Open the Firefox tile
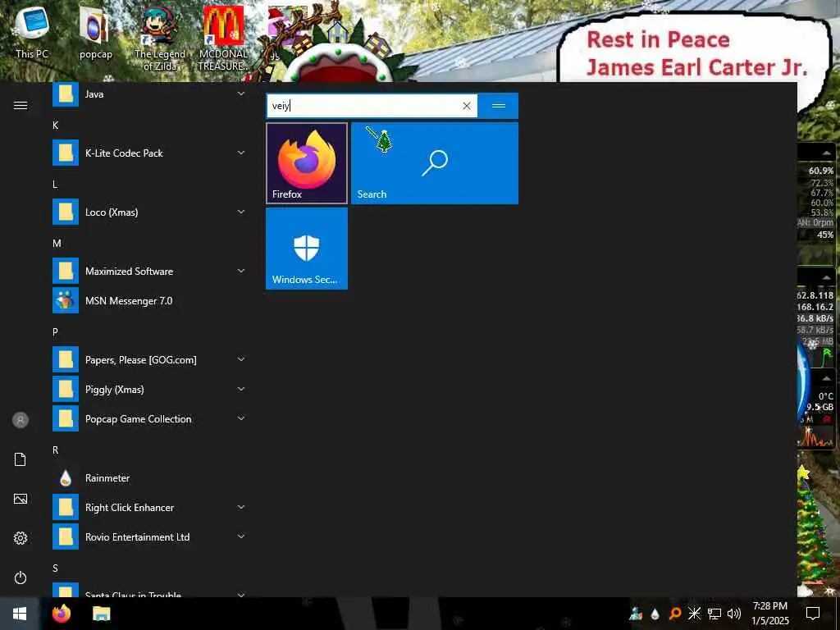This screenshot has height=630, width=840. point(307,163)
